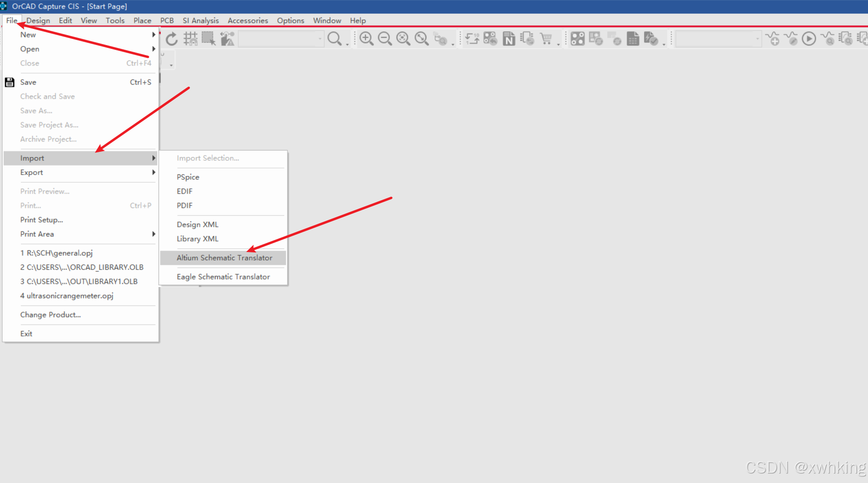Viewport: 868px width, 483px height.
Task: Click the Zoom to All icon
Action: coord(422,38)
